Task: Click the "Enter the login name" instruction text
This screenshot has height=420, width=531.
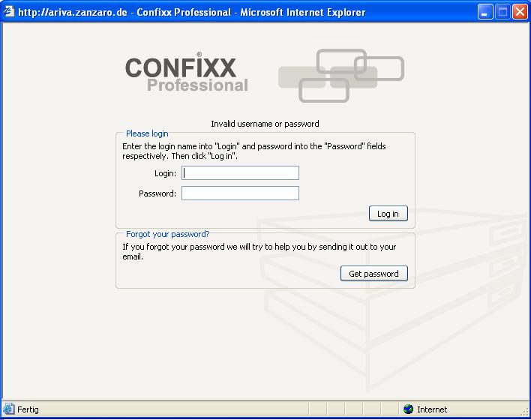Action: (x=254, y=151)
